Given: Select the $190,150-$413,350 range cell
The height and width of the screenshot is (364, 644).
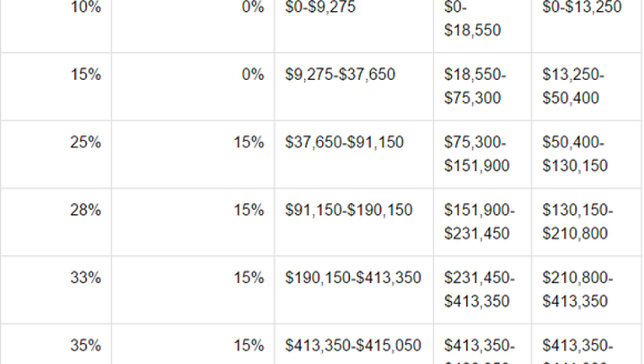Looking at the screenshot, I should point(354,290).
